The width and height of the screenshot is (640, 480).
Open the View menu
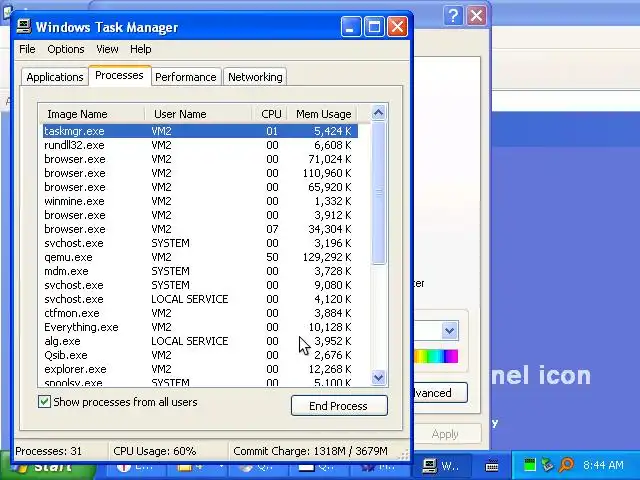(x=107, y=49)
